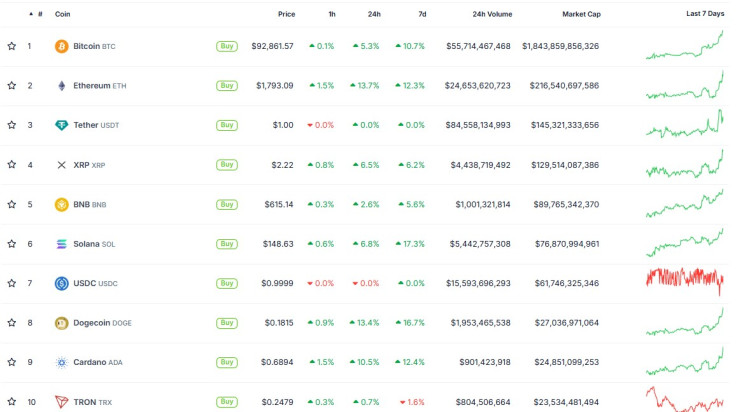Click Buy button for Dogecoin

pyautogui.click(x=227, y=322)
